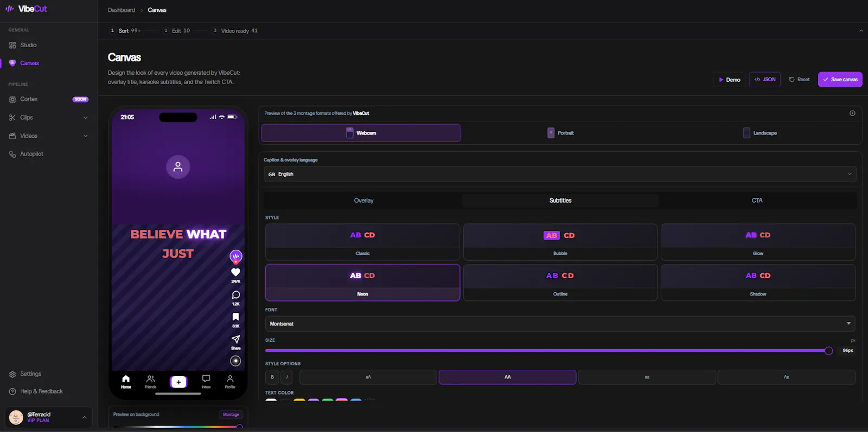
Task: Choose the Neon subtitle style
Action: (x=362, y=282)
